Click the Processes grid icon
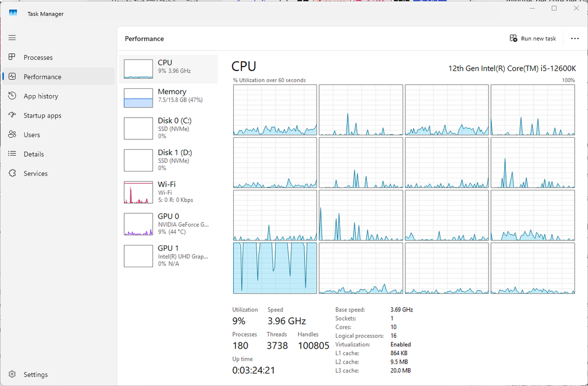This screenshot has height=386, width=588. click(12, 57)
